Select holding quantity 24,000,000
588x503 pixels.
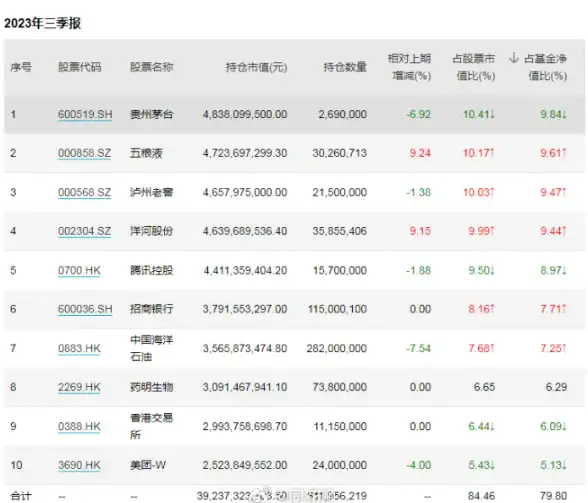[x=339, y=465]
